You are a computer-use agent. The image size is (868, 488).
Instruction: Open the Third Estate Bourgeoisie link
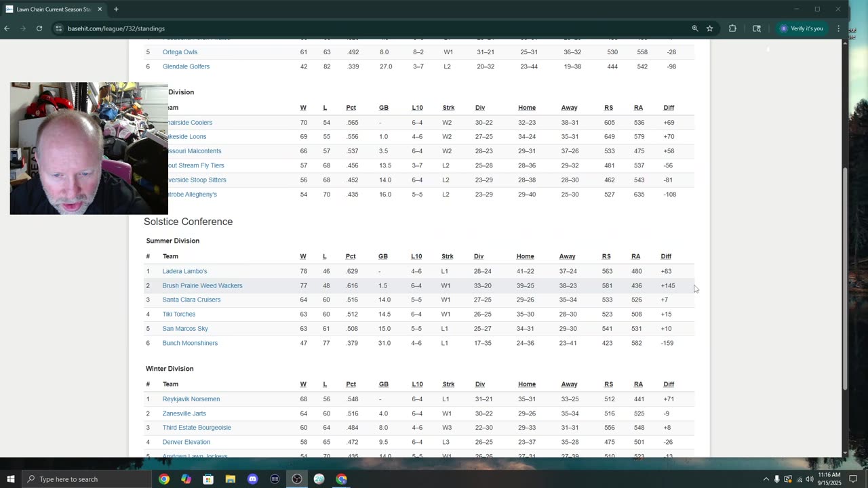pyautogui.click(x=197, y=428)
